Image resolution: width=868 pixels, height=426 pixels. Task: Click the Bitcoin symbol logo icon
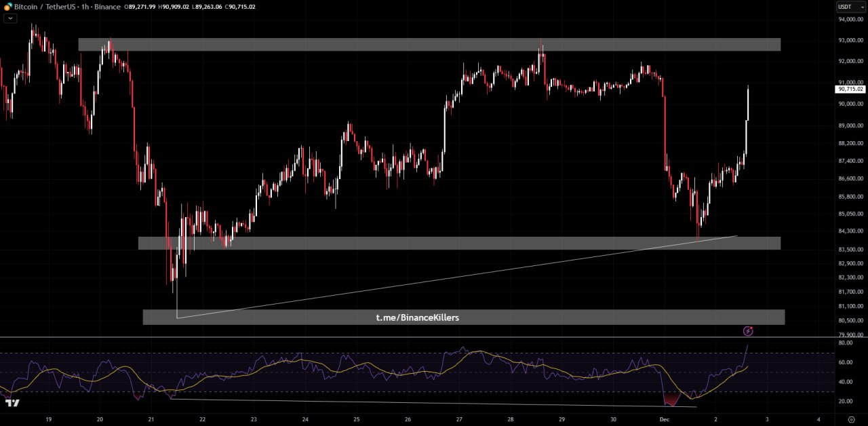pyautogui.click(x=8, y=7)
